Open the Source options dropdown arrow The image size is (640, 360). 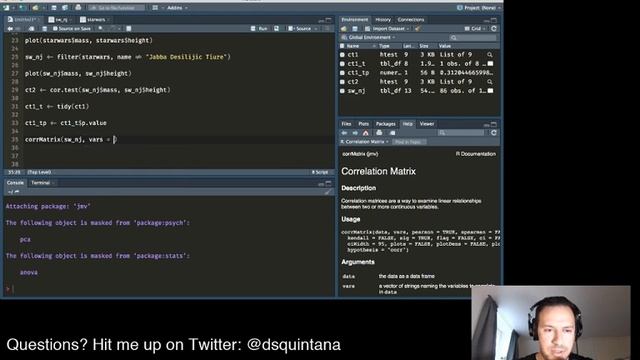pyautogui.click(x=316, y=29)
